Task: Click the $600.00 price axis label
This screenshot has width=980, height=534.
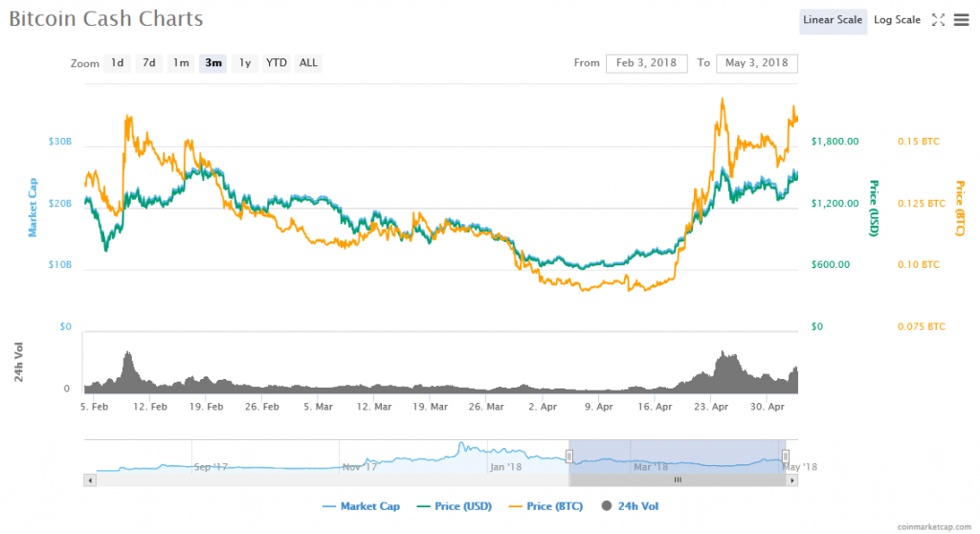Action: click(x=831, y=264)
